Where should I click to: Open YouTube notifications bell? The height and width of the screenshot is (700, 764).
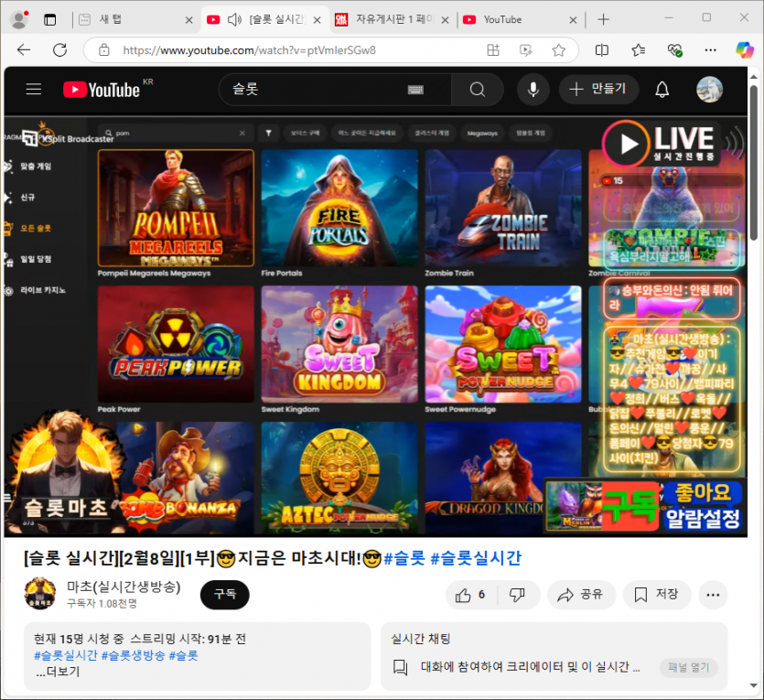662,90
